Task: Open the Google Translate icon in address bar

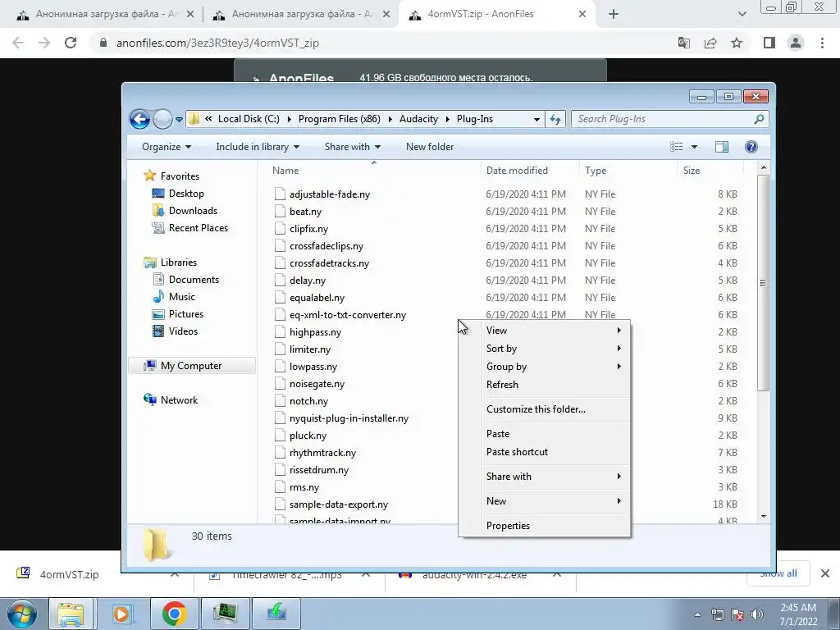Action: (683, 43)
